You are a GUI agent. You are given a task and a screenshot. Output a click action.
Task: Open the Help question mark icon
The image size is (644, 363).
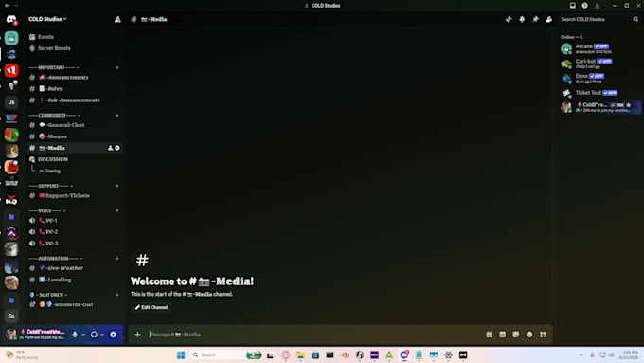click(x=585, y=6)
